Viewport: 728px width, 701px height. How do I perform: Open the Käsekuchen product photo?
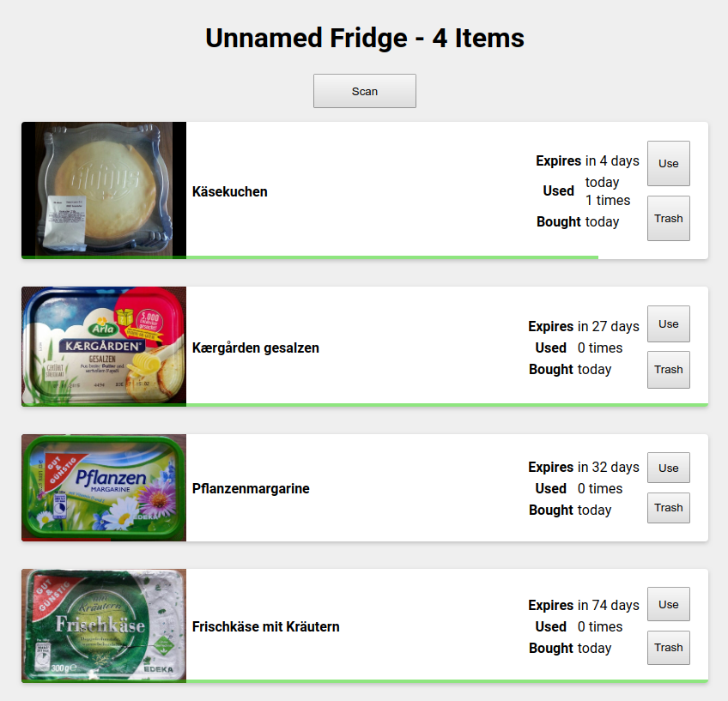103,188
